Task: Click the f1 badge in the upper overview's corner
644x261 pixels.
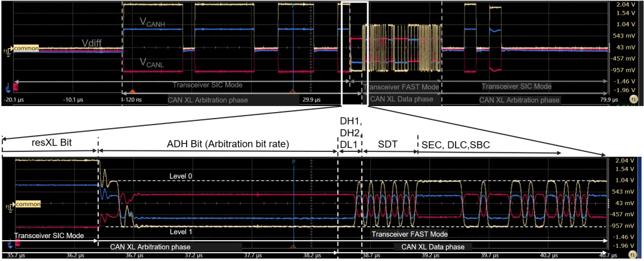Action: (633, 99)
